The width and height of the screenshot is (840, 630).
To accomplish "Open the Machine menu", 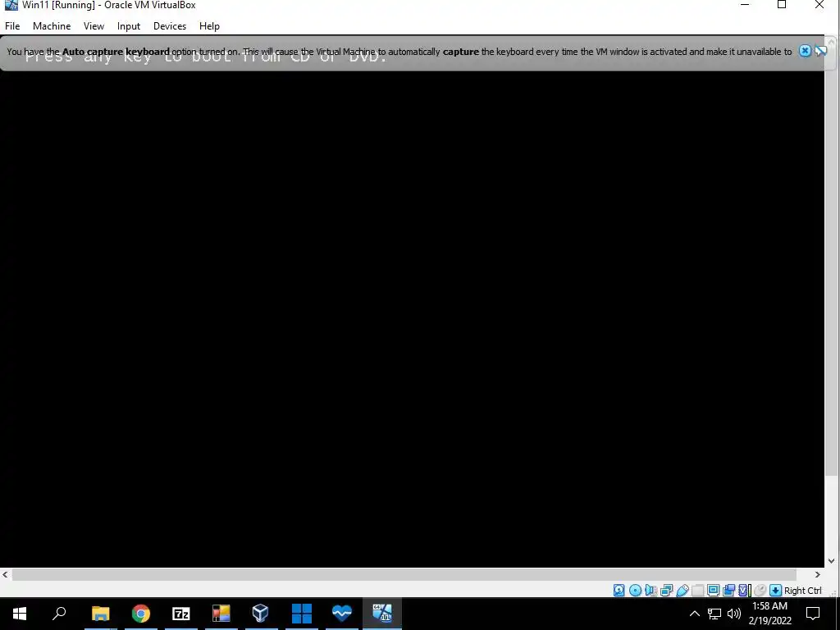I will tap(52, 25).
